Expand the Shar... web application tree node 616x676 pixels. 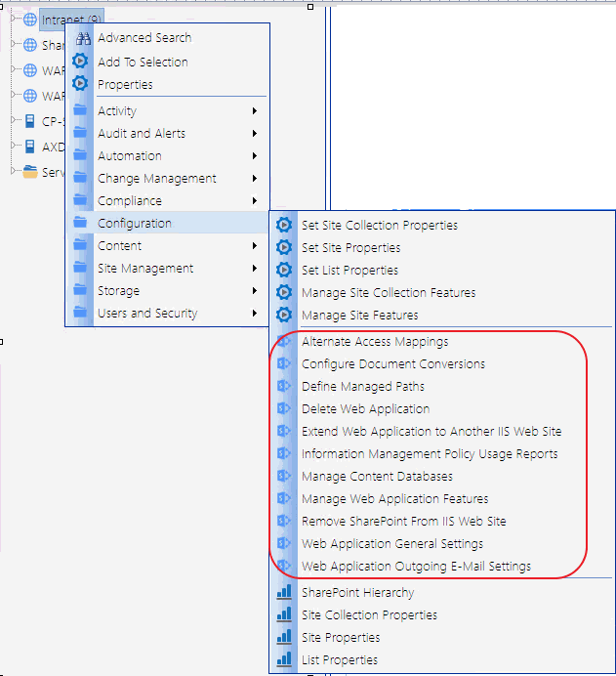13,44
